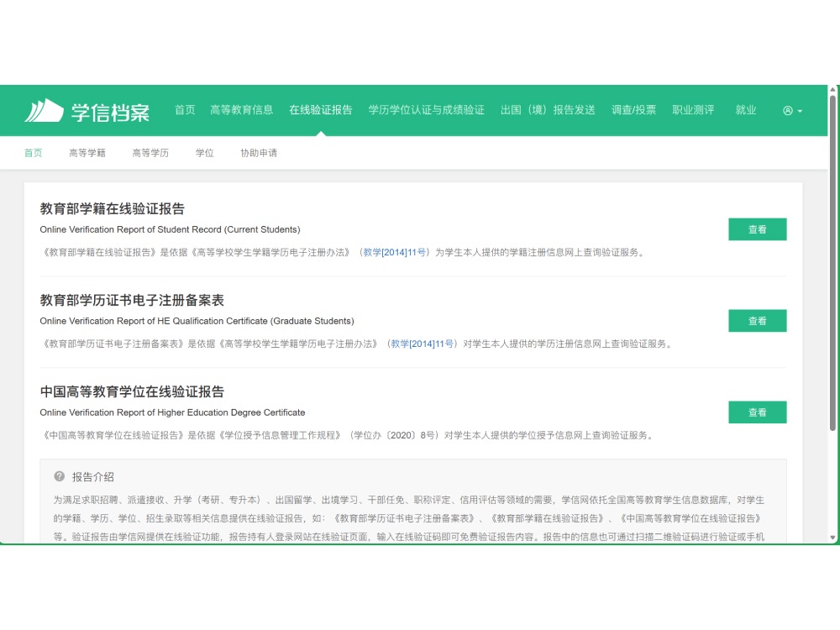Image resolution: width=840 pixels, height=630 pixels.
Task: Switch to the 学位 sub-tab
Action: (205, 153)
